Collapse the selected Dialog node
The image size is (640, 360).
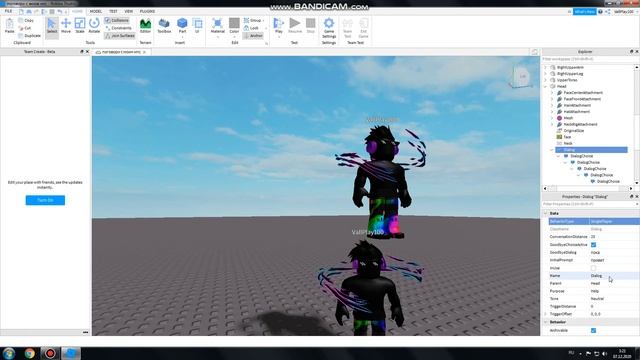click(x=552, y=150)
